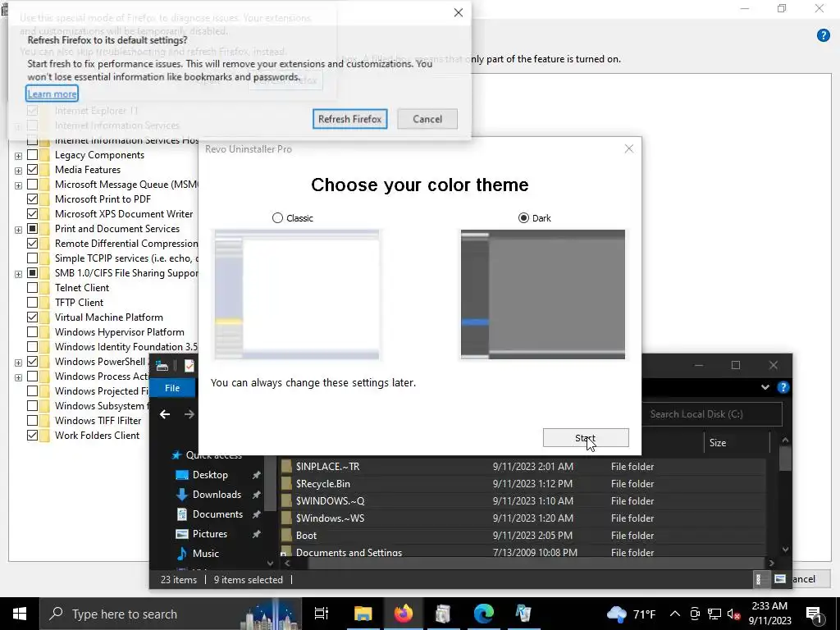The width and height of the screenshot is (840, 630).
Task: Expand Print and Document Services node
Action: (x=18, y=230)
